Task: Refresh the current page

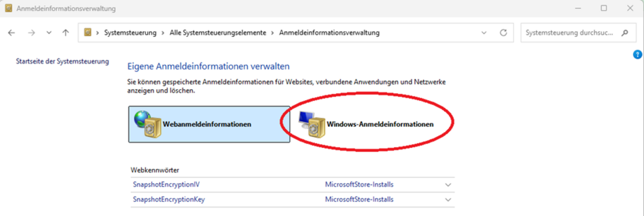Action: click(504, 33)
